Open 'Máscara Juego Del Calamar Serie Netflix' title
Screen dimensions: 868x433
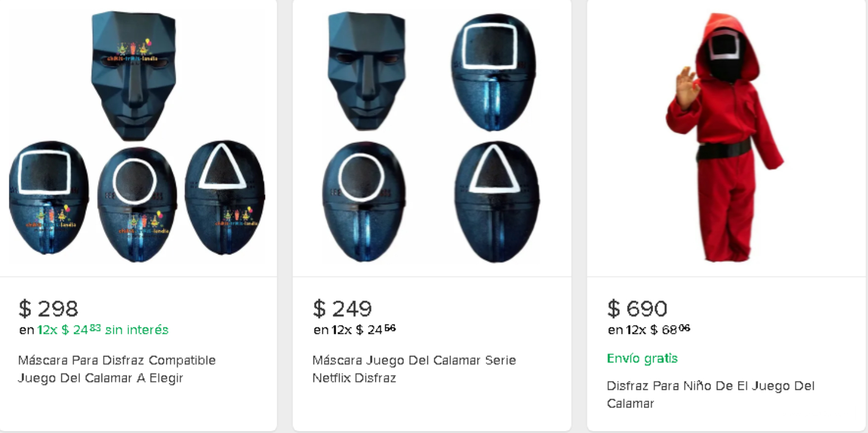pos(414,369)
